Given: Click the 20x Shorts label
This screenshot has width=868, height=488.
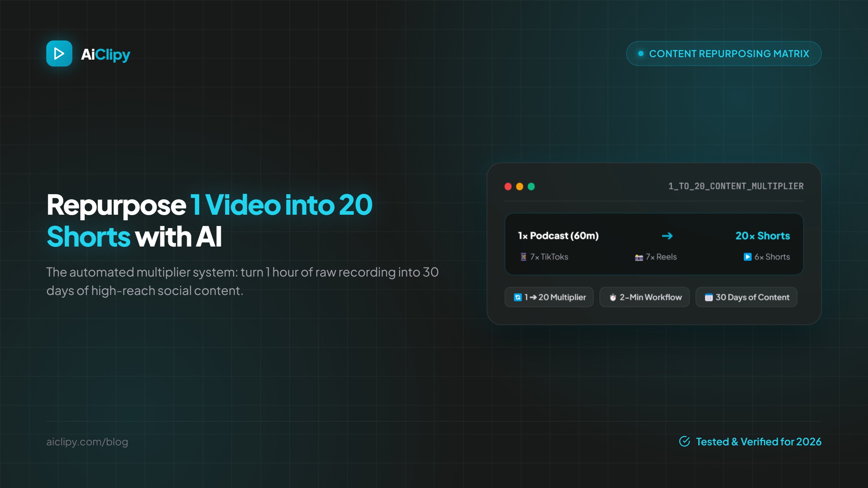Looking at the screenshot, I should pyautogui.click(x=763, y=236).
